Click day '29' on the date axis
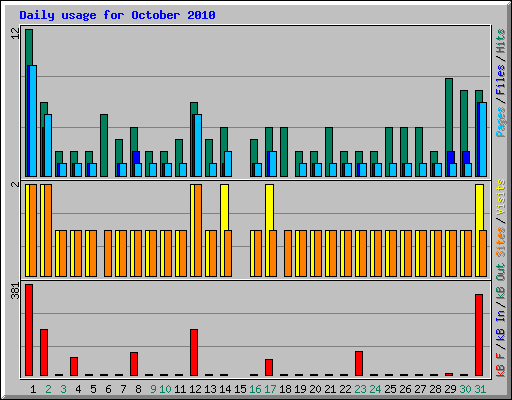The image size is (512, 400). [450, 389]
